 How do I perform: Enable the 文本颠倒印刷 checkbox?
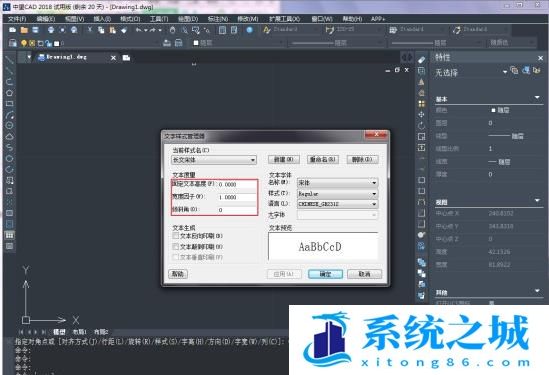[x=176, y=246]
